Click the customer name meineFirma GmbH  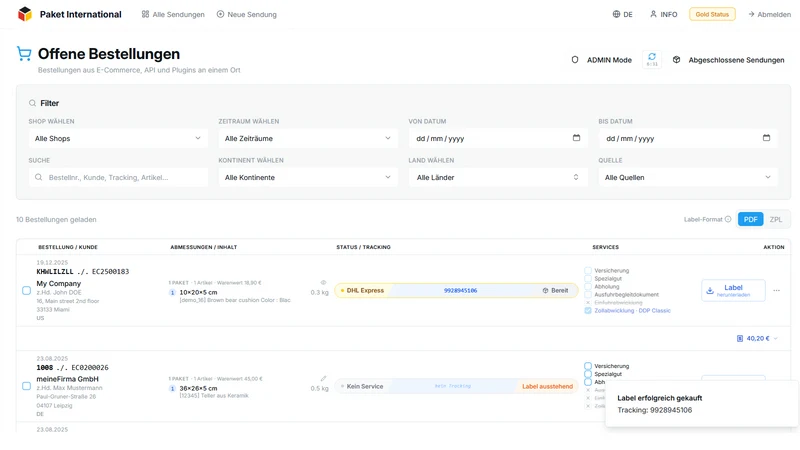point(67,379)
